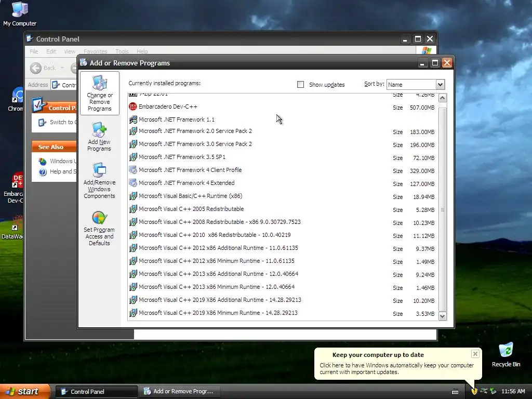This screenshot has width=532, height=399.
Task: Click the program list scroll down arrow
Action: (443, 316)
